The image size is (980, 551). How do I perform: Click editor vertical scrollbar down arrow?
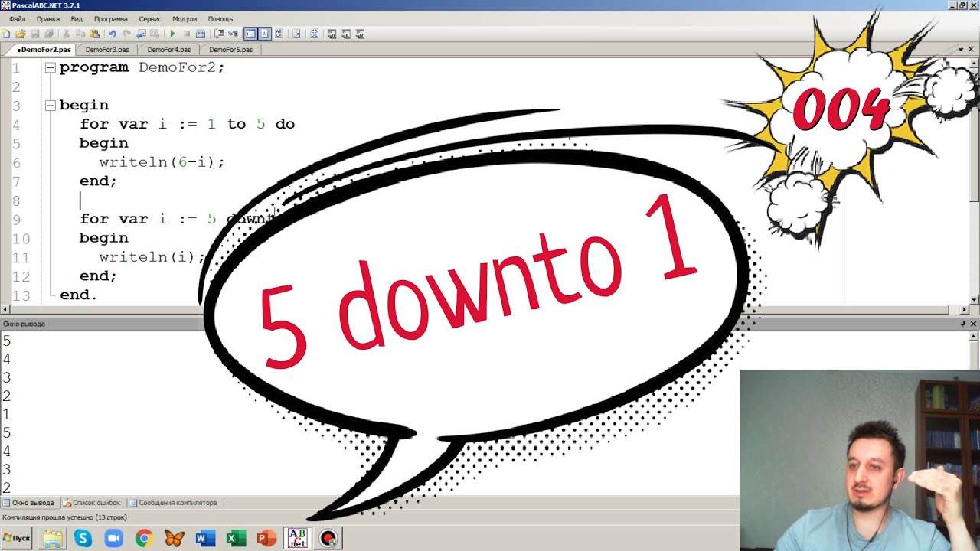tap(974, 300)
